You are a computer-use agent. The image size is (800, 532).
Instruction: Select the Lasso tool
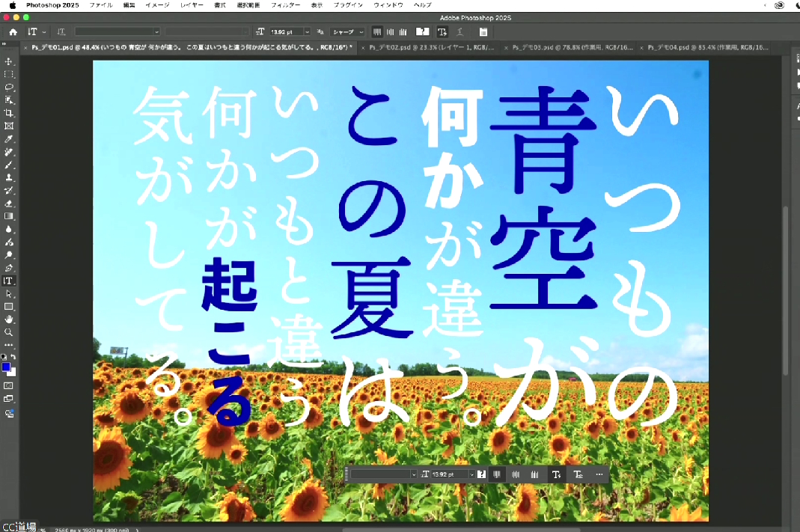pos(8,88)
